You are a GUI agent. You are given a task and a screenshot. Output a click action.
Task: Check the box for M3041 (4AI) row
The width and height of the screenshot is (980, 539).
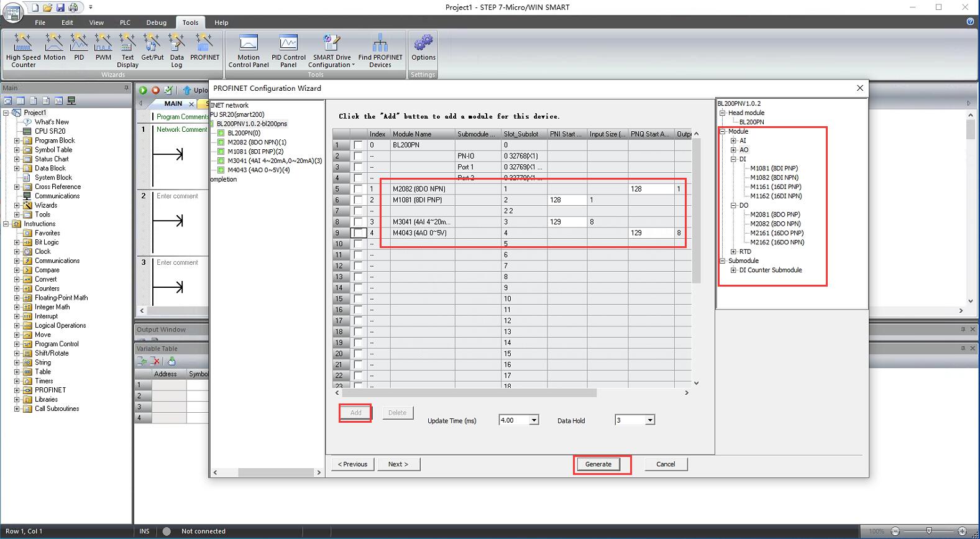(x=358, y=222)
